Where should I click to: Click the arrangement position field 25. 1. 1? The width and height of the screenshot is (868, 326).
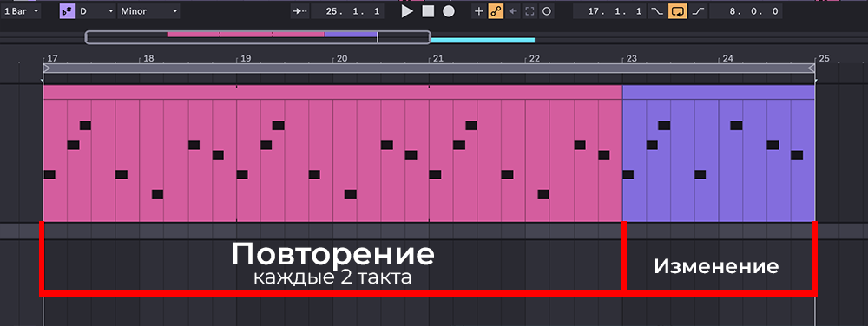coord(347,11)
